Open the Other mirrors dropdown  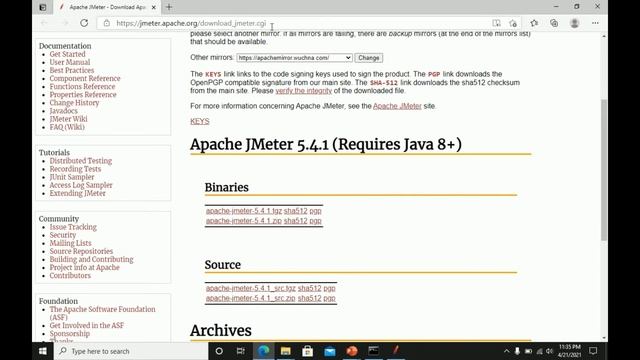(x=294, y=58)
